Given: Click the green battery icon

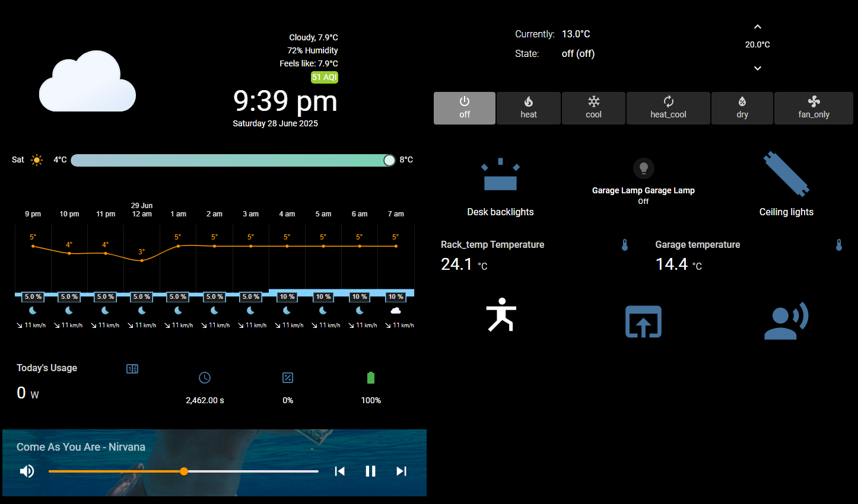Looking at the screenshot, I should [371, 378].
